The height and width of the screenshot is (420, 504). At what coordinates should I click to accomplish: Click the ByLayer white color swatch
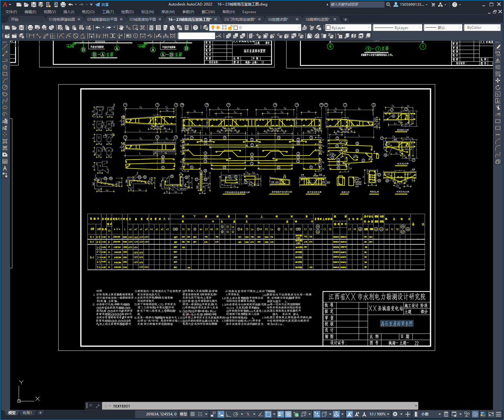(x=328, y=28)
